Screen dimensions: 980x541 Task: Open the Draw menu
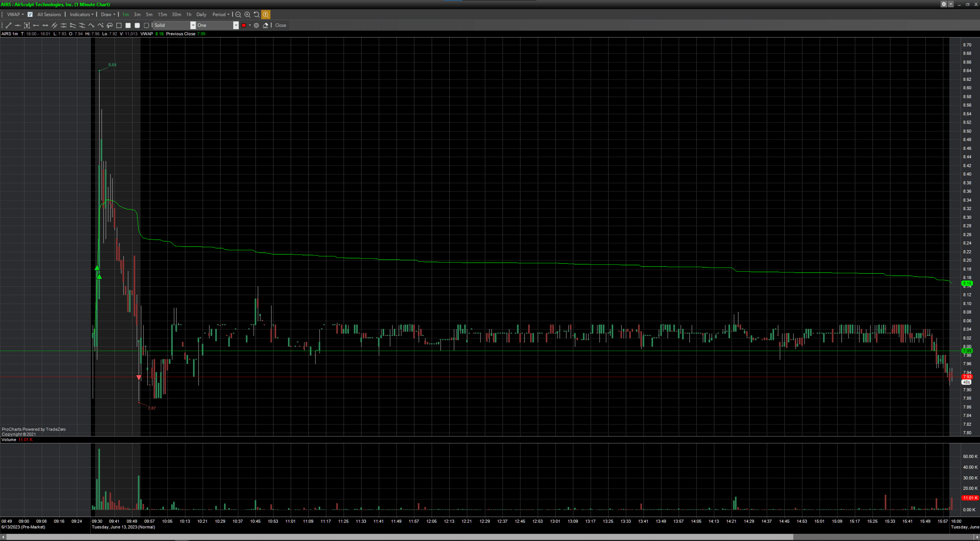(108, 15)
